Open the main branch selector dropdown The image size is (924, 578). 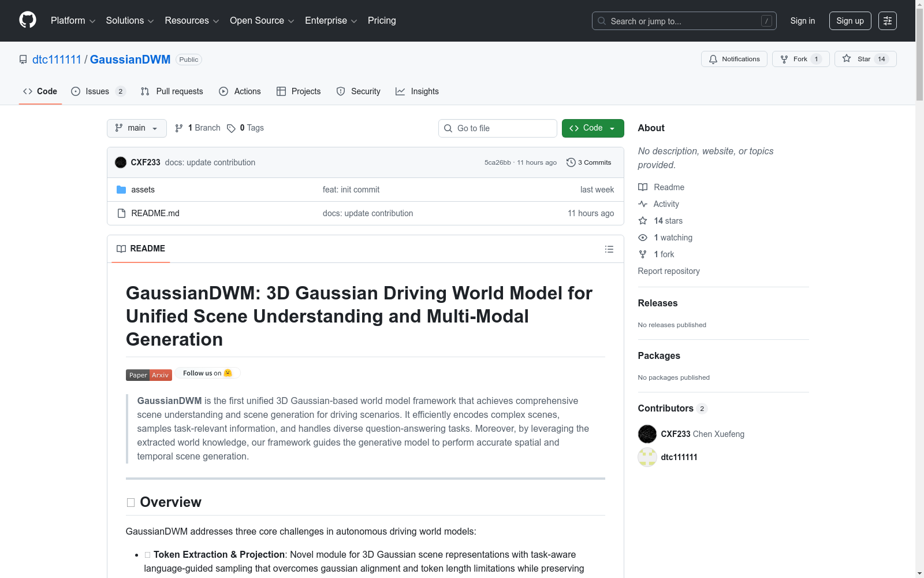click(137, 128)
